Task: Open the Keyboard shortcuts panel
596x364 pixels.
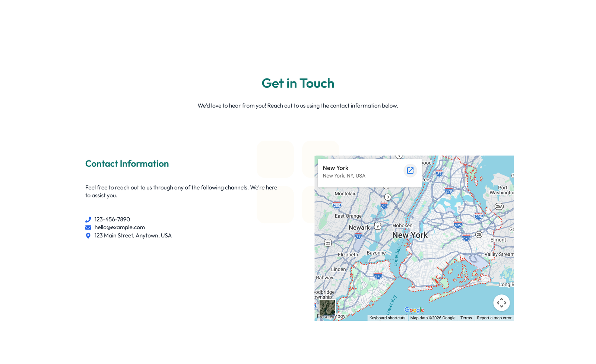Action: click(387, 318)
